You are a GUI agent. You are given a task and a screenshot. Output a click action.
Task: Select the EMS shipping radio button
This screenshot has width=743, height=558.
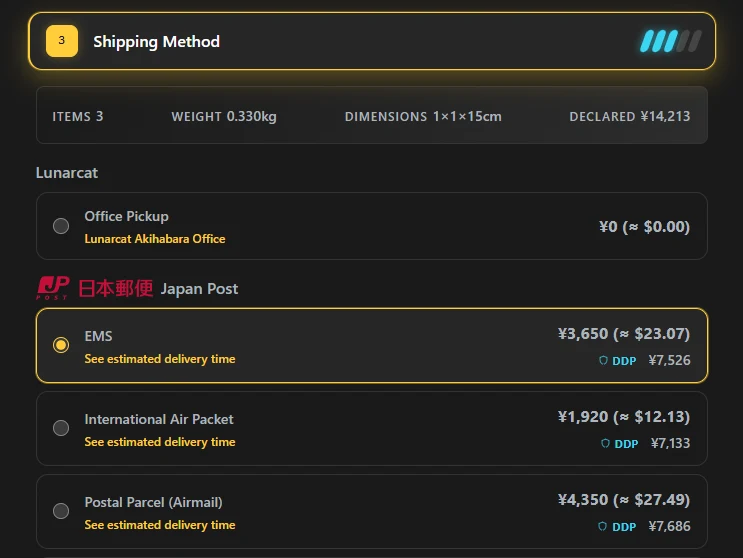point(61,345)
